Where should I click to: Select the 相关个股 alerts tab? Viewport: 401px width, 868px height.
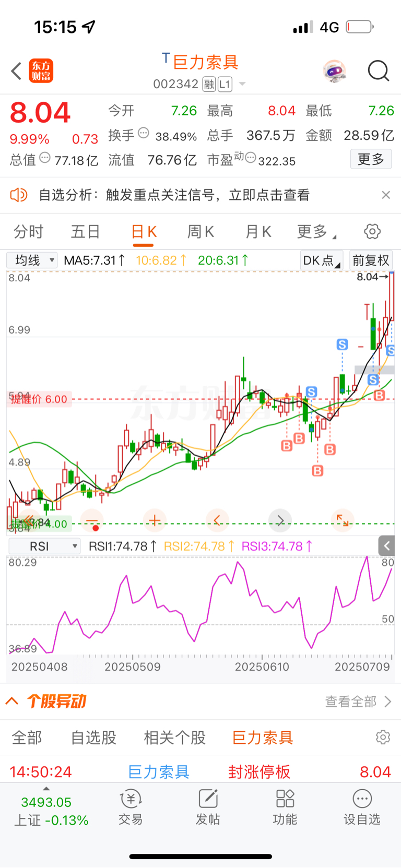tap(175, 738)
